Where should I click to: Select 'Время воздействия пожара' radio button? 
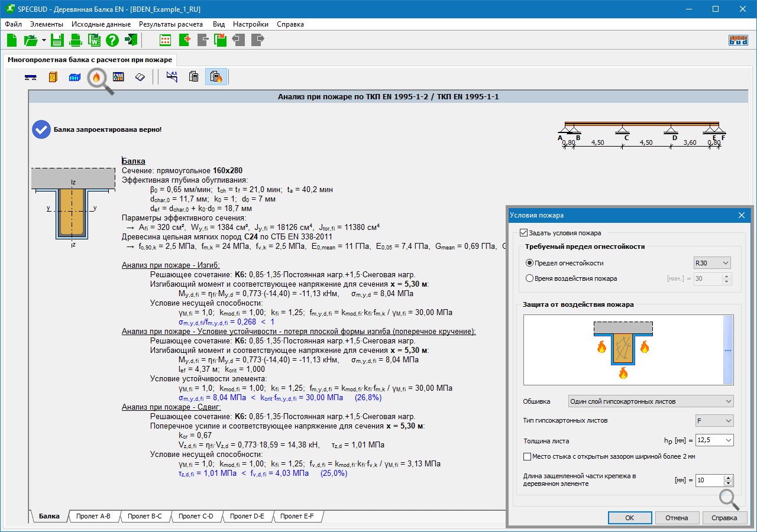[529, 278]
